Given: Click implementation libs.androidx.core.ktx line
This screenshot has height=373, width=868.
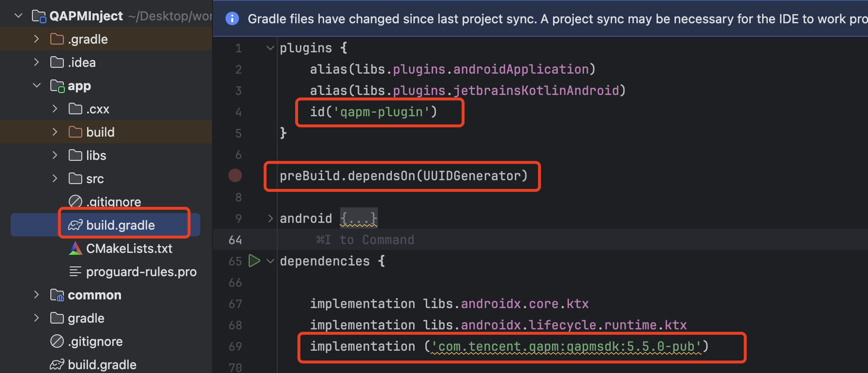Looking at the screenshot, I should [449, 304].
